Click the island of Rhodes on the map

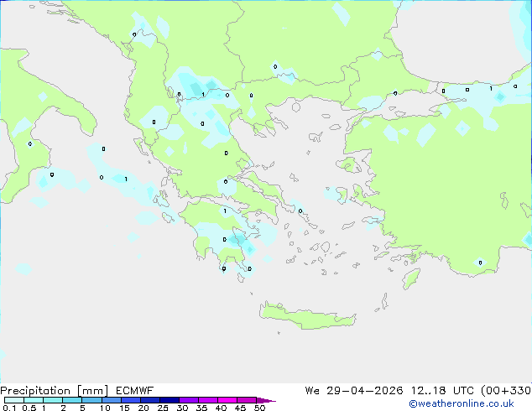[x=409, y=278]
